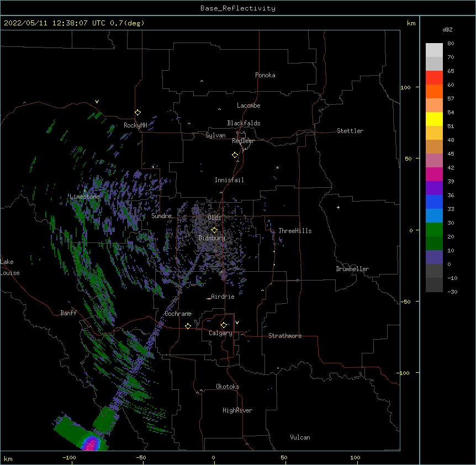
Task: Select the magenta 42 dBZ legend color
Action: click(434, 174)
